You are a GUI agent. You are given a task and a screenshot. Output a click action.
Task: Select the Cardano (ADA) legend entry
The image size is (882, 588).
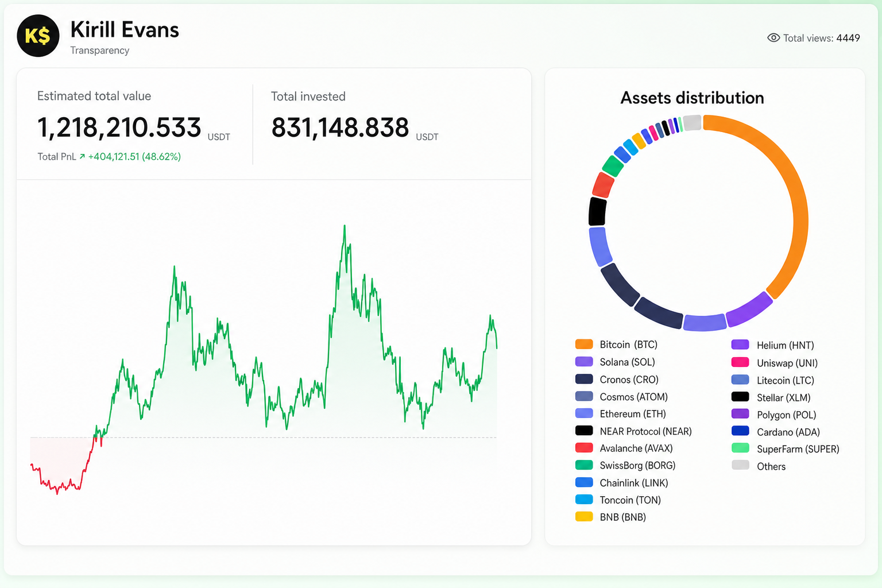click(776, 432)
